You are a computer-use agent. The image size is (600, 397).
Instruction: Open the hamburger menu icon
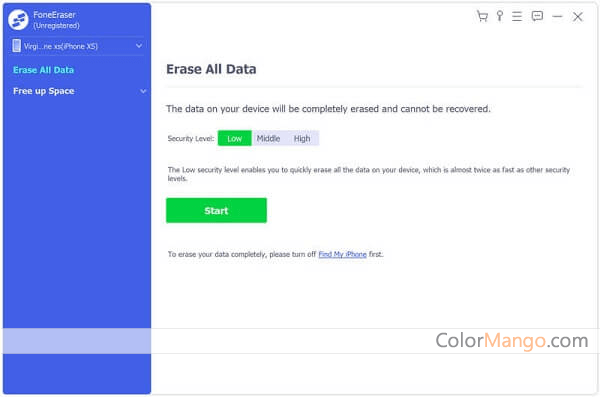517,16
